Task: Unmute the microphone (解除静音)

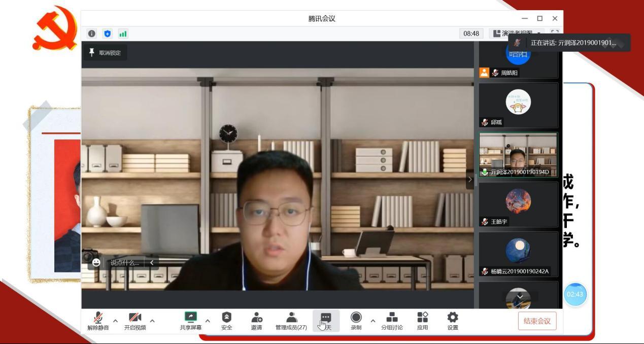Action: (98, 321)
